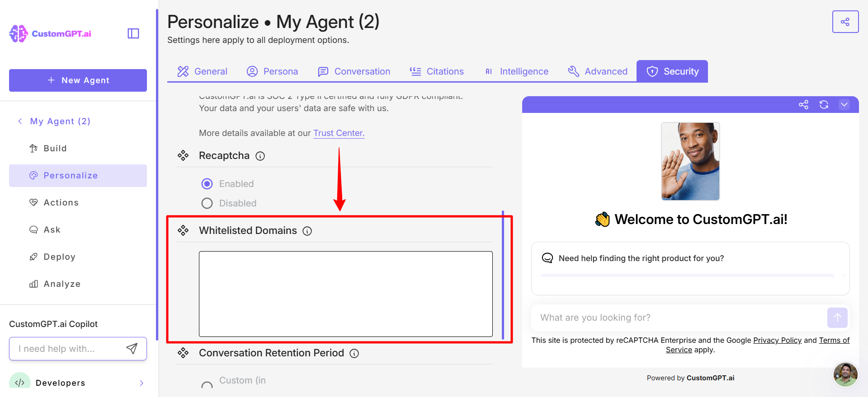Click the Developers code icon

[x=19, y=383]
